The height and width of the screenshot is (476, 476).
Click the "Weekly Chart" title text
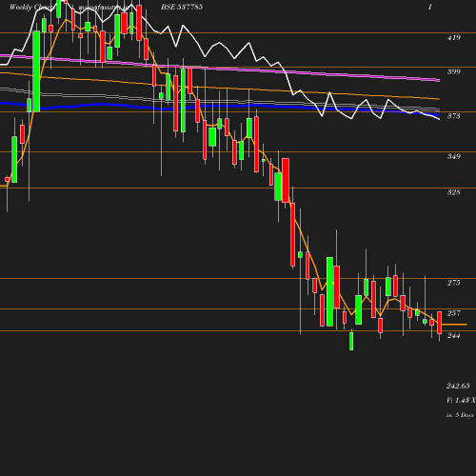click(30, 7)
